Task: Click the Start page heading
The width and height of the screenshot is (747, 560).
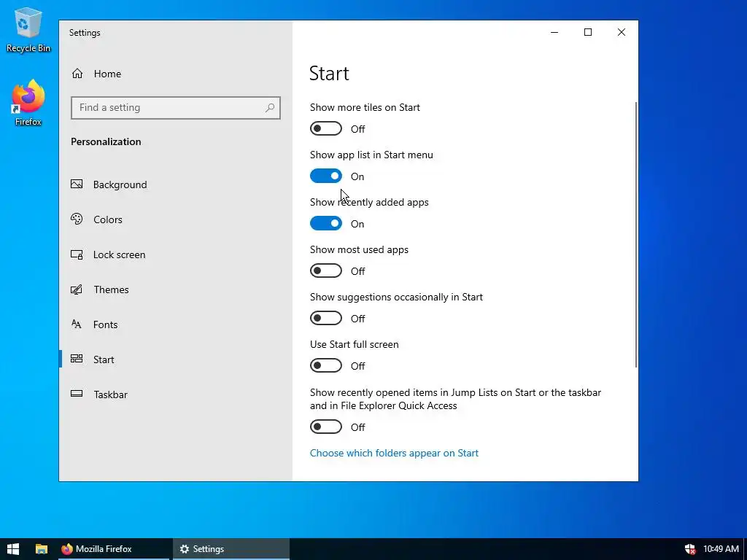Action: pos(329,74)
